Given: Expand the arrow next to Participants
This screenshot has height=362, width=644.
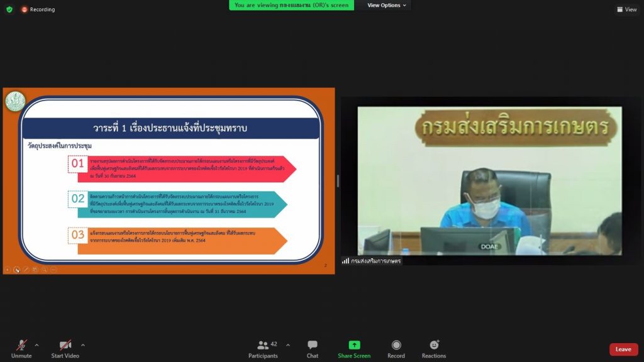Looking at the screenshot, I should [x=288, y=344].
